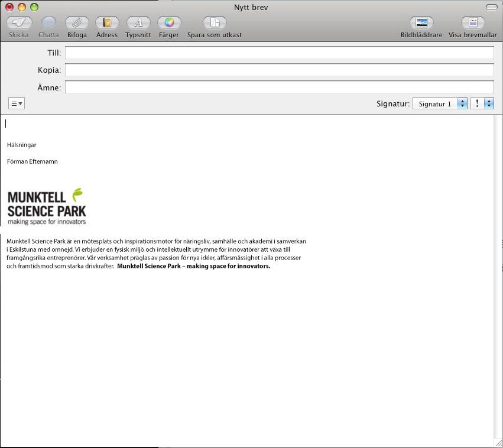Open the Bildbläddrare photo browser
The width and height of the screenshot is (503, 448).
[x=421, y=22]
